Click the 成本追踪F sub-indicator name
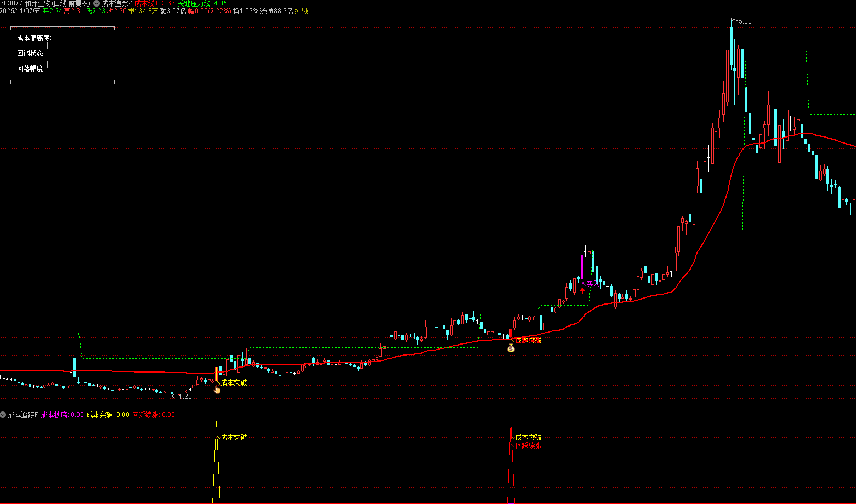 pyautogui.click(x=23, y=415)
